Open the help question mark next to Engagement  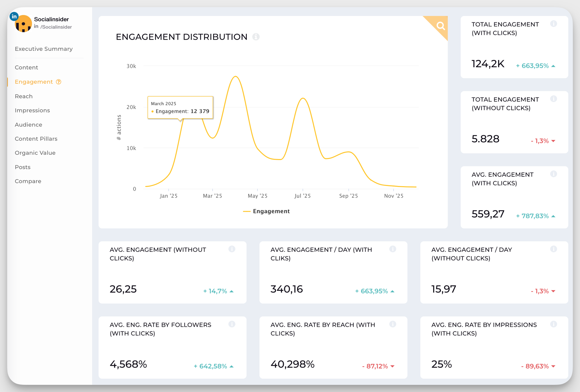pyautogui.click(x=58, y=82)
